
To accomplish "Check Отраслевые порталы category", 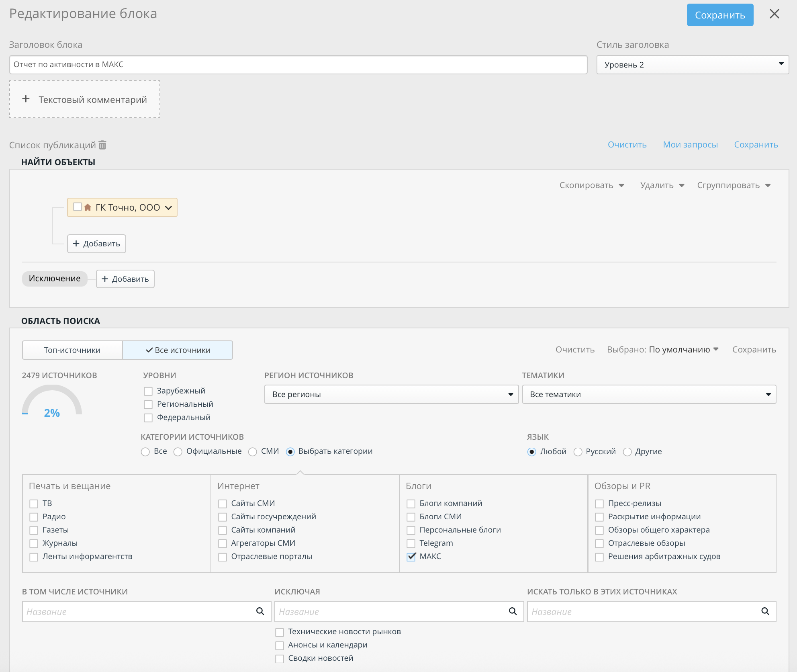I will [223, 557].
